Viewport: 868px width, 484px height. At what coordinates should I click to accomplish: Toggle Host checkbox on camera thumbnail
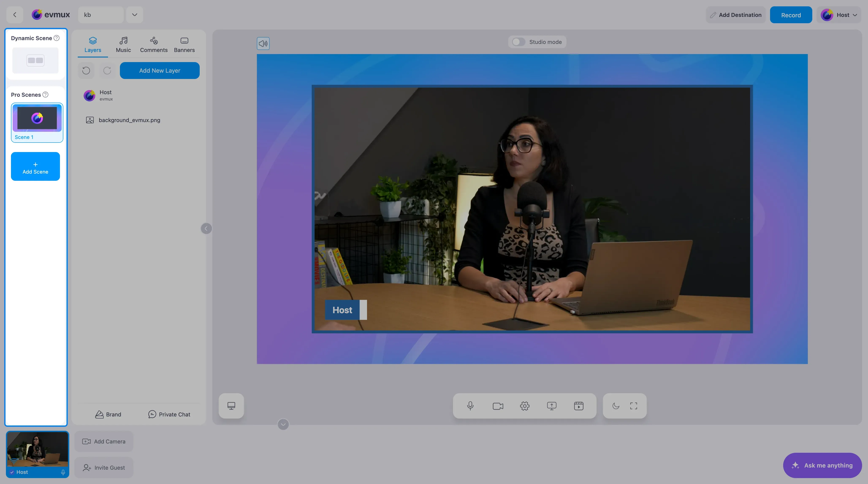pyautogui.click(x=12, y=472)
